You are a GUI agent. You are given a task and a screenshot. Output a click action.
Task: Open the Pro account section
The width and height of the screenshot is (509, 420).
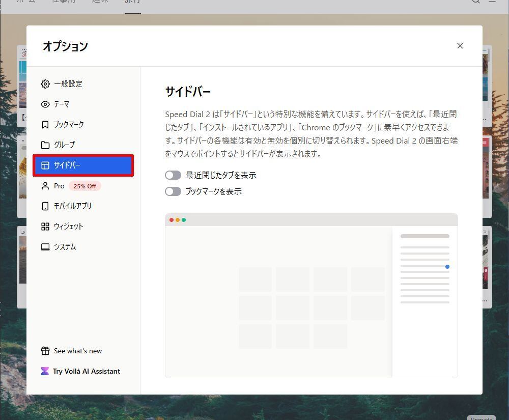(x=83, y=186)
